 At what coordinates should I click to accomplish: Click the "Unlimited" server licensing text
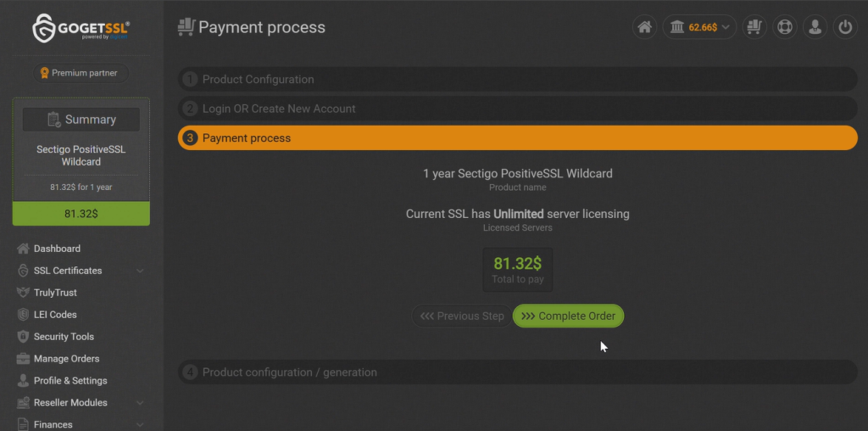pyautogui.click(x=518, y=214)
